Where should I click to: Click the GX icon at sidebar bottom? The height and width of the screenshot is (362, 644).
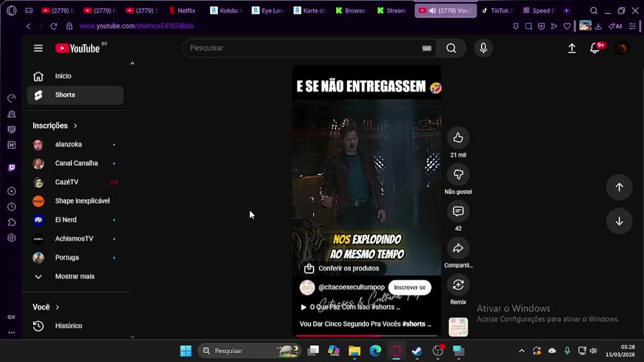[x=12, y=317]
